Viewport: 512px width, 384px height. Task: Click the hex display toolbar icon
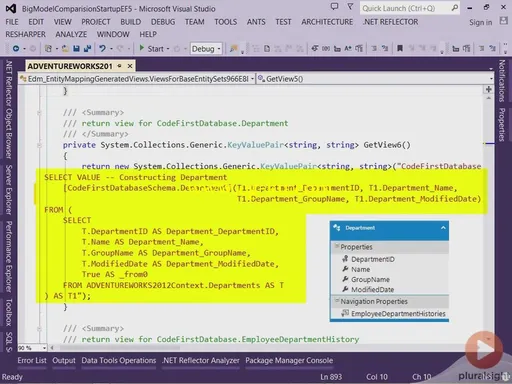(x=326, y=49)
